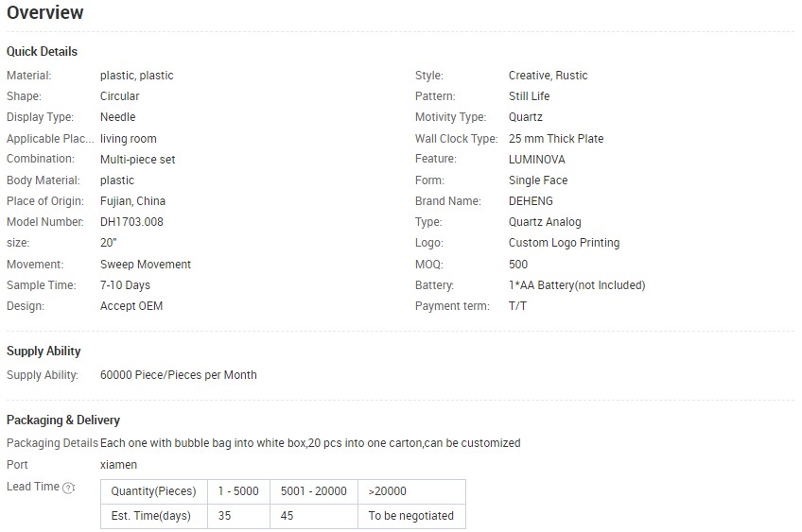Viewport: 802px width, 532px height.
Task: Click the Packaging & Delivery heading
Action: 63,420
